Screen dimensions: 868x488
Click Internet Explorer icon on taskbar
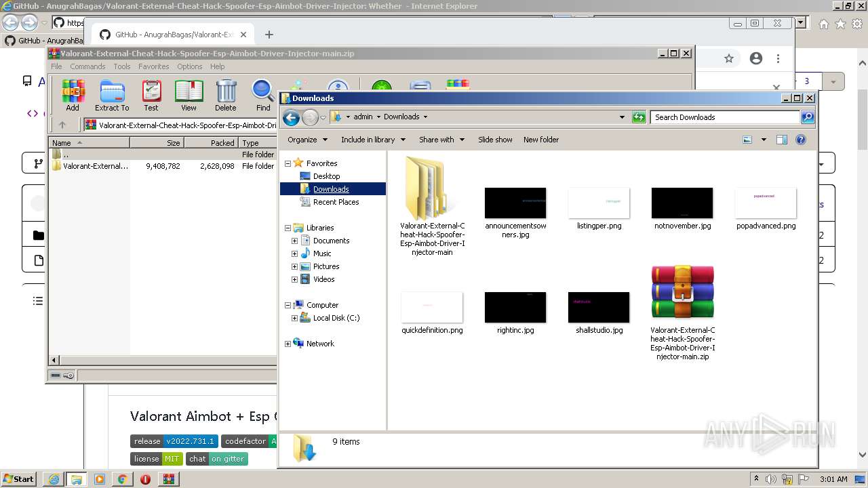click(x=54, y=479)
